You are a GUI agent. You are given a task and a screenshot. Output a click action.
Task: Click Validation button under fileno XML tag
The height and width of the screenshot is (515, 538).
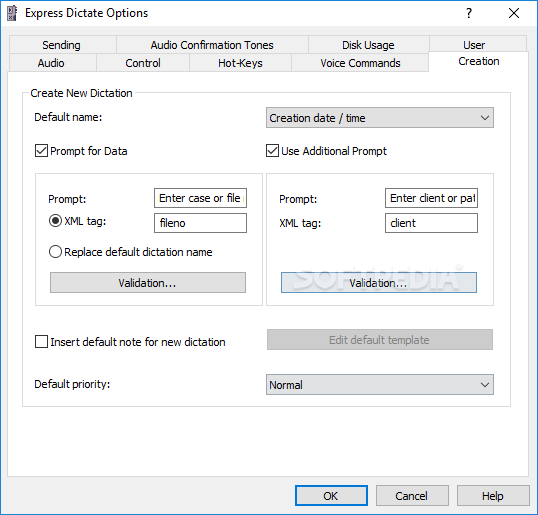pos(148,283)
